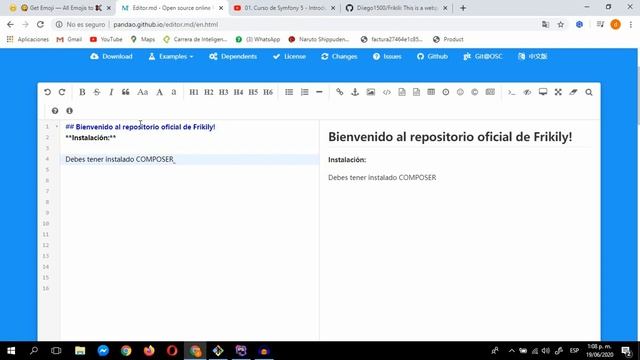Insert an H2 heading
This screenshot has height=360, width=640.
(209, 92)
